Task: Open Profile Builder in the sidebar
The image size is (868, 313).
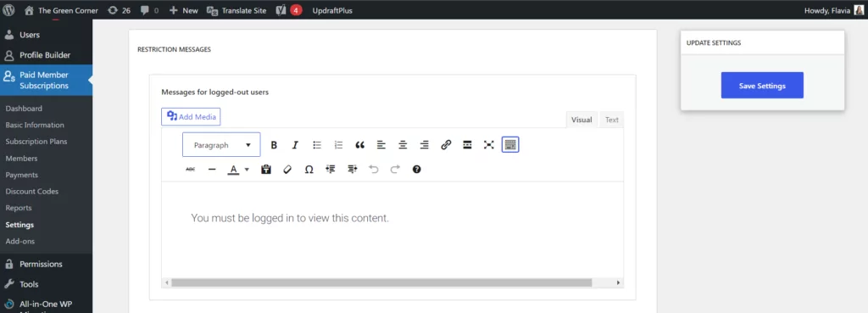Action: (46, 55)
